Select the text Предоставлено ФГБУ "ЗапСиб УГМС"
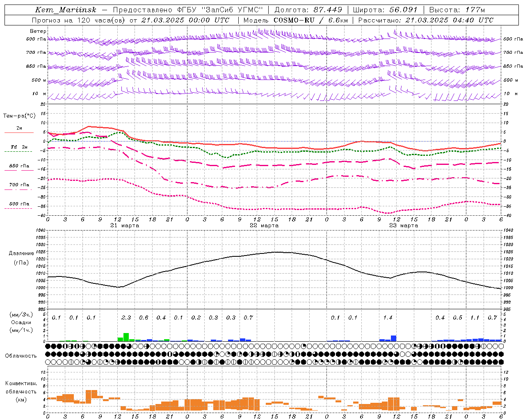 pyautogui.click(x=187, y=10)
